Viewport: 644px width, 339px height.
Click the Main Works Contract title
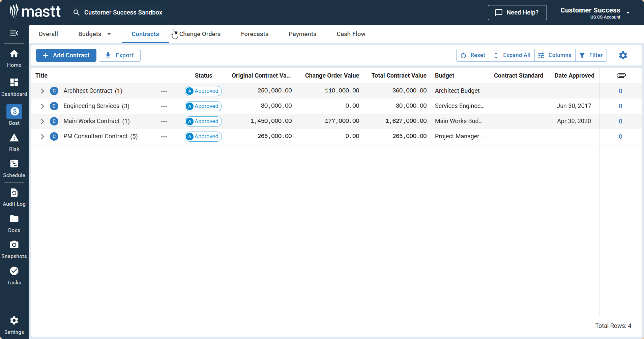coord(91,121)
